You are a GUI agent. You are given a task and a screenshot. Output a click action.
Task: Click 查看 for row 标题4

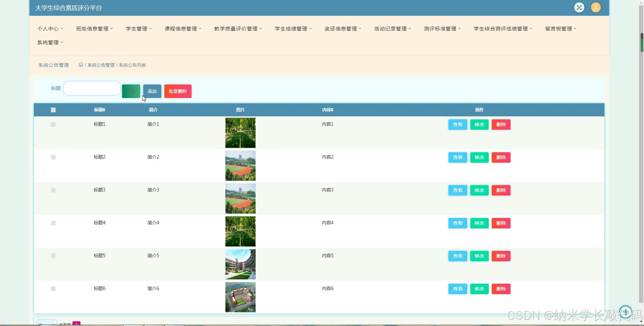pyautogui.click(x=458, y=223)
